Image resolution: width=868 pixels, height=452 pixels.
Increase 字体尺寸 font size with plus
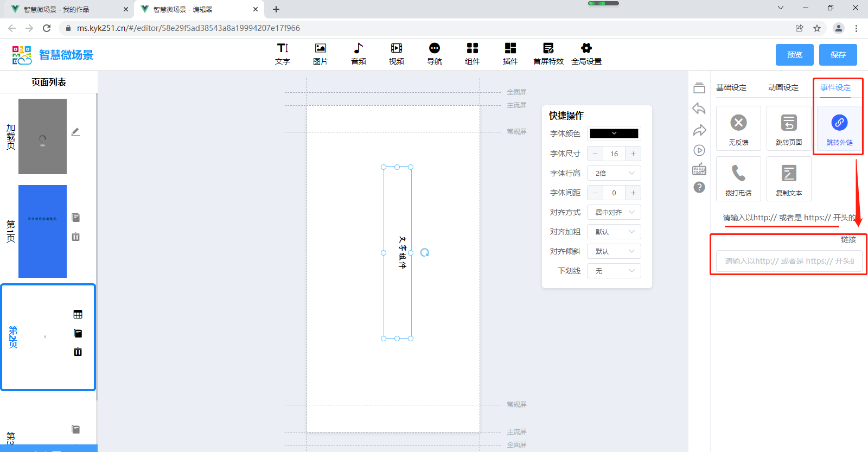coord(633,154)
